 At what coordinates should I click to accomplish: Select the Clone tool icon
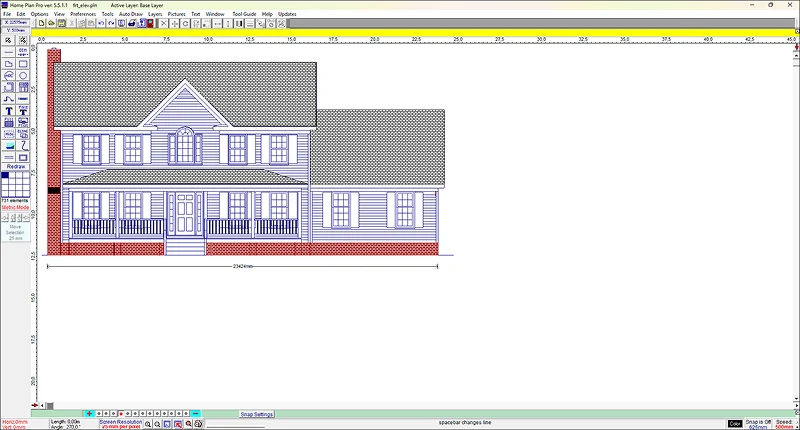click(23, 134)
